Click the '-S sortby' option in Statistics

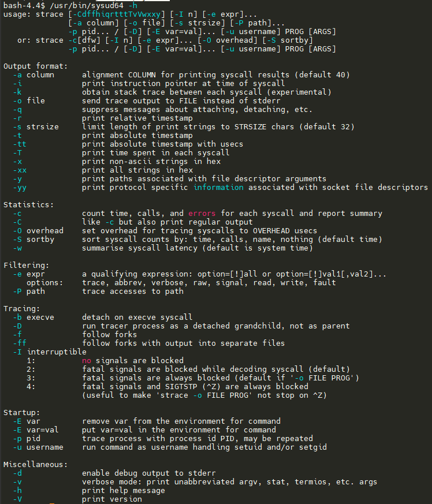(x=33, y=240)
